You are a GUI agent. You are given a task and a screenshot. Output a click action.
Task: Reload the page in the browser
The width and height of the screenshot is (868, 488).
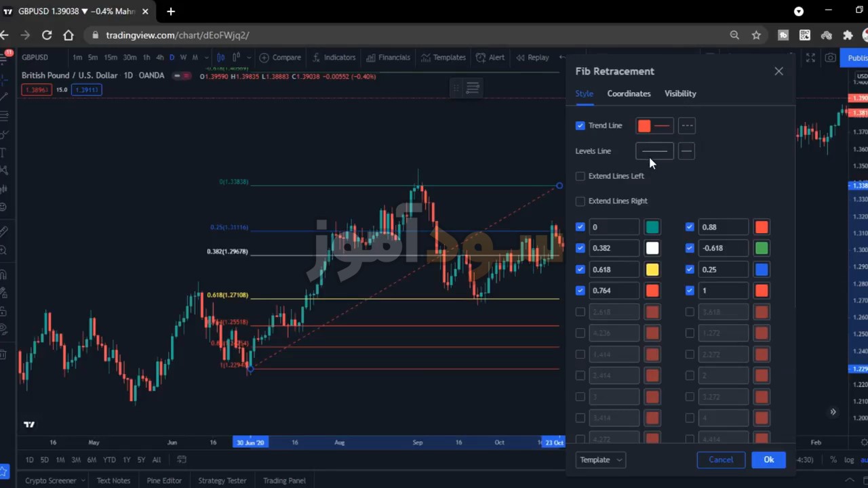click(x=47, y=35)
